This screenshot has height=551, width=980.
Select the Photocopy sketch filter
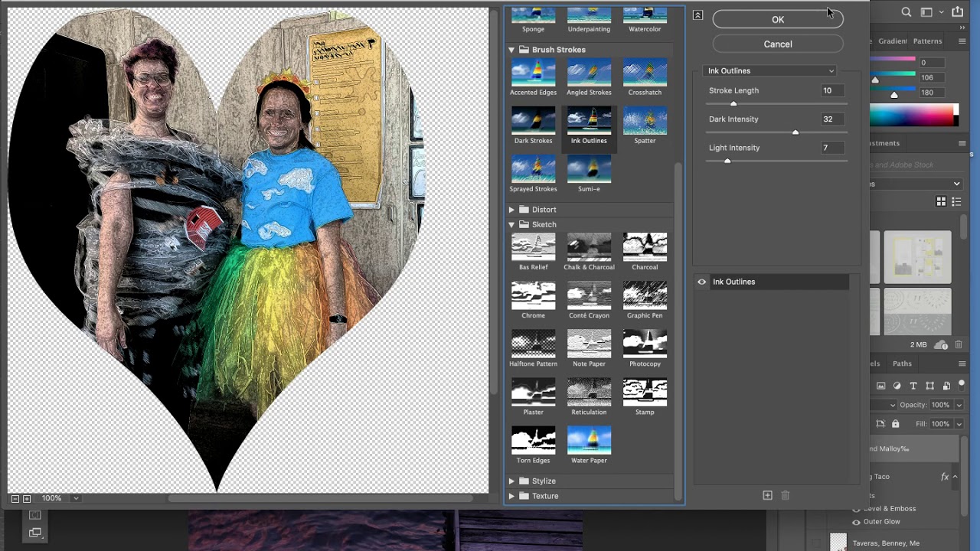[645, 344]
